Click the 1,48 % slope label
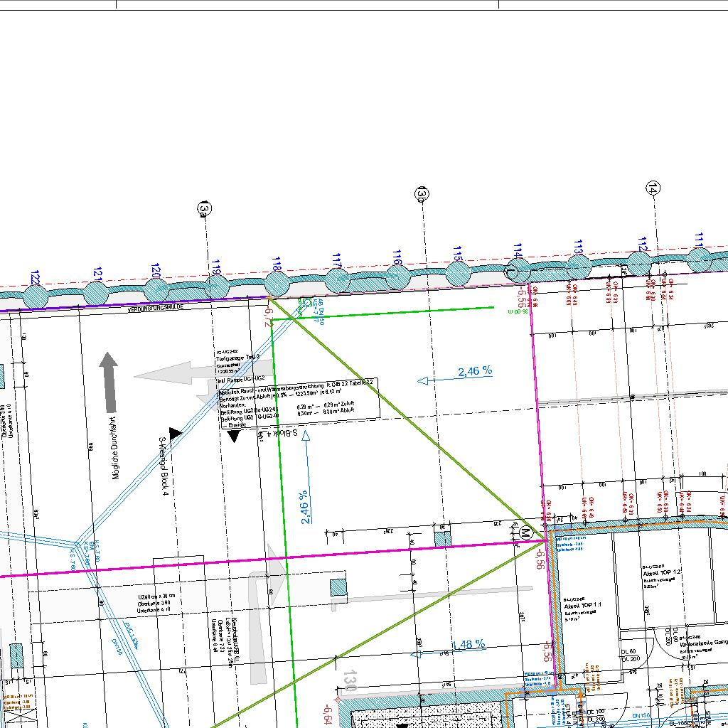This screenshot has width=728, height=728. point(468,645)
